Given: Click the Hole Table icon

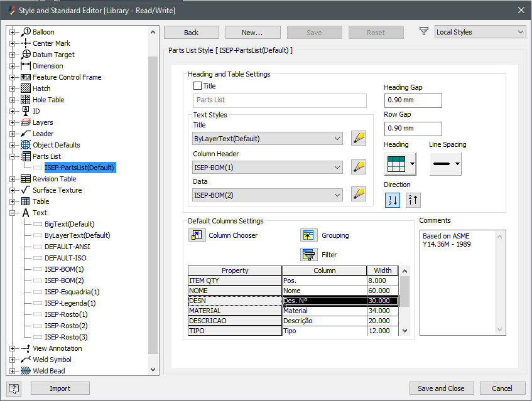Looking at the screenshot, I should [26, 100].
